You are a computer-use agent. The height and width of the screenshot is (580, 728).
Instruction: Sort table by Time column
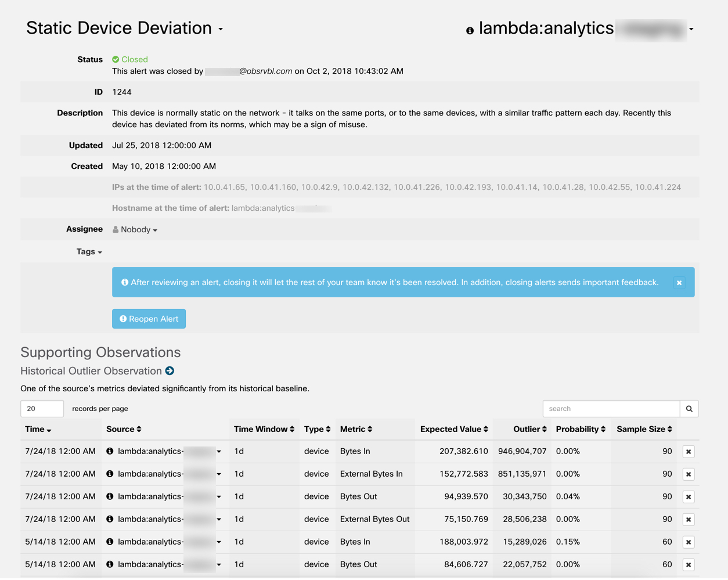tap(38, 430)
